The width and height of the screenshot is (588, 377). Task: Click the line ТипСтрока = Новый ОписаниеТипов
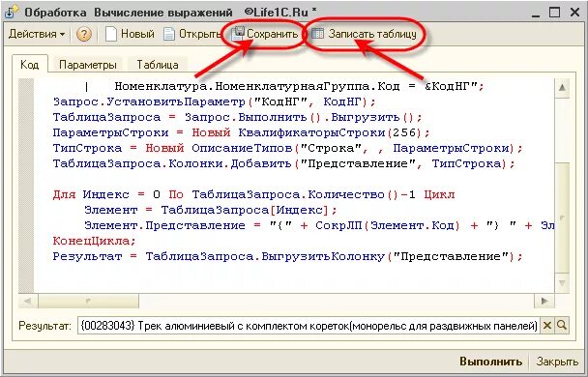(287, 148)
